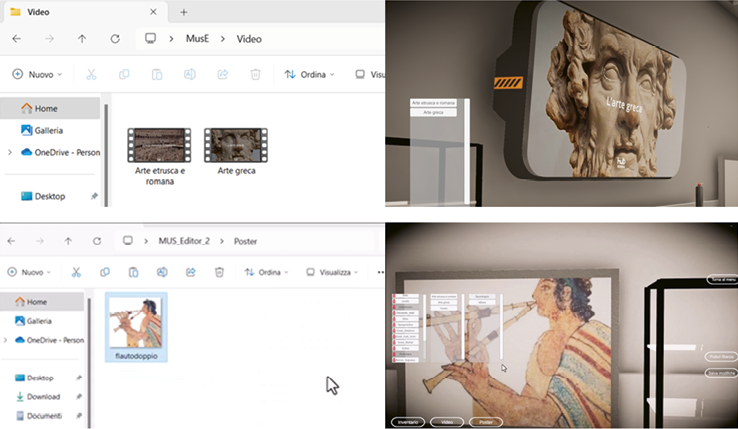738x429 pixels.
Task: Refresh the Poster folder view
Action: tap(96, 241)
